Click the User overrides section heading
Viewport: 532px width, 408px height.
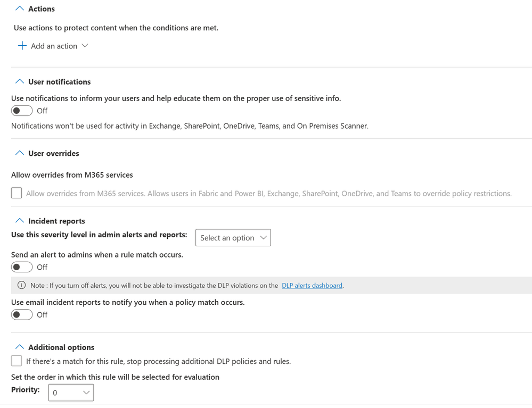tap(53, 153)
